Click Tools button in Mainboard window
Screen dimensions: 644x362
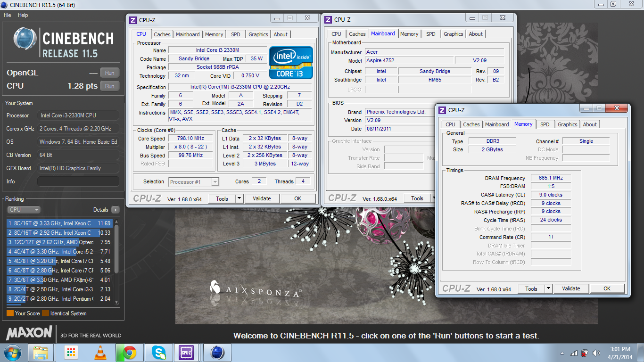pyautogui.click(x=417, y=198)
